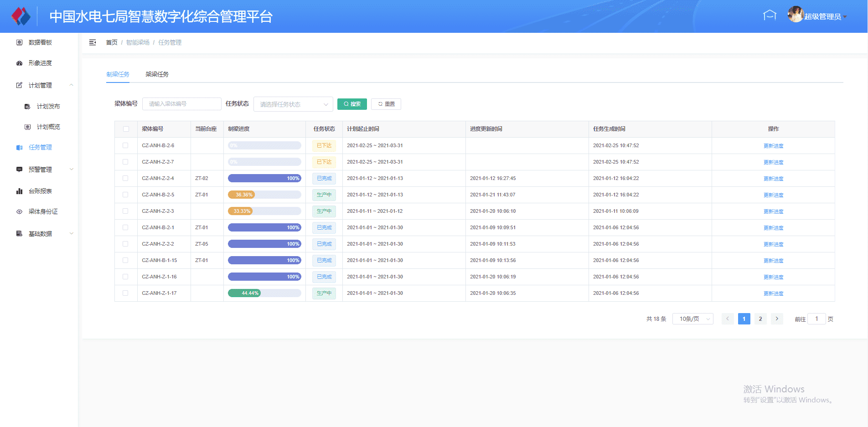
Task: Click the sidebar collapse hamburger icon
Action: (x=93, y=42)
